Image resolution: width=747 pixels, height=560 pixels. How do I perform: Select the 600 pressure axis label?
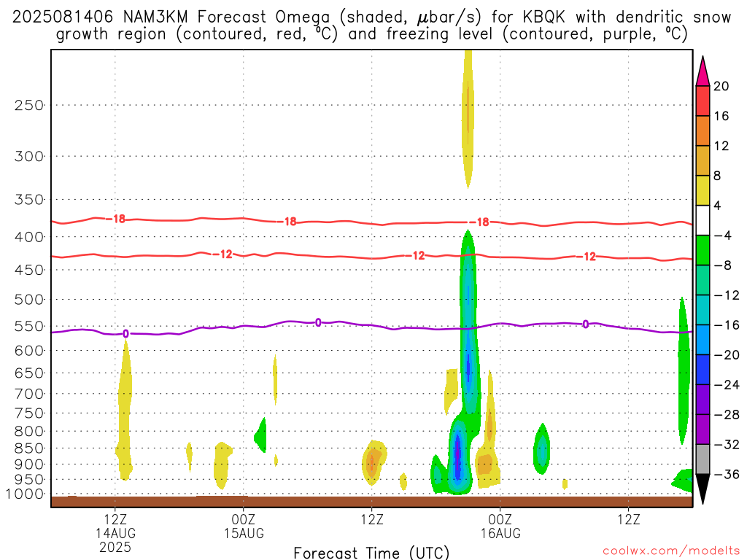(29, 351)
